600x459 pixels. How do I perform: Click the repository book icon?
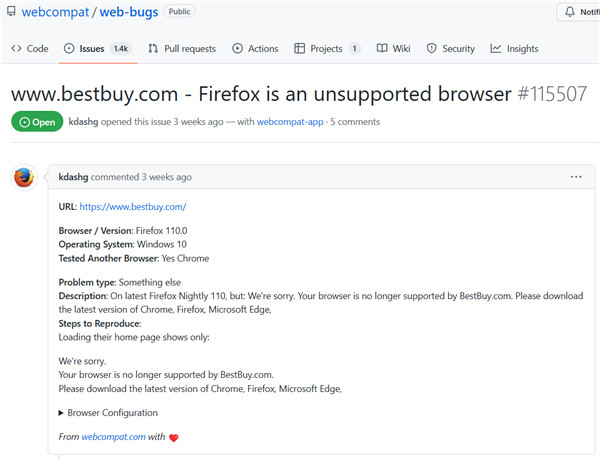(x=11, y=11)
